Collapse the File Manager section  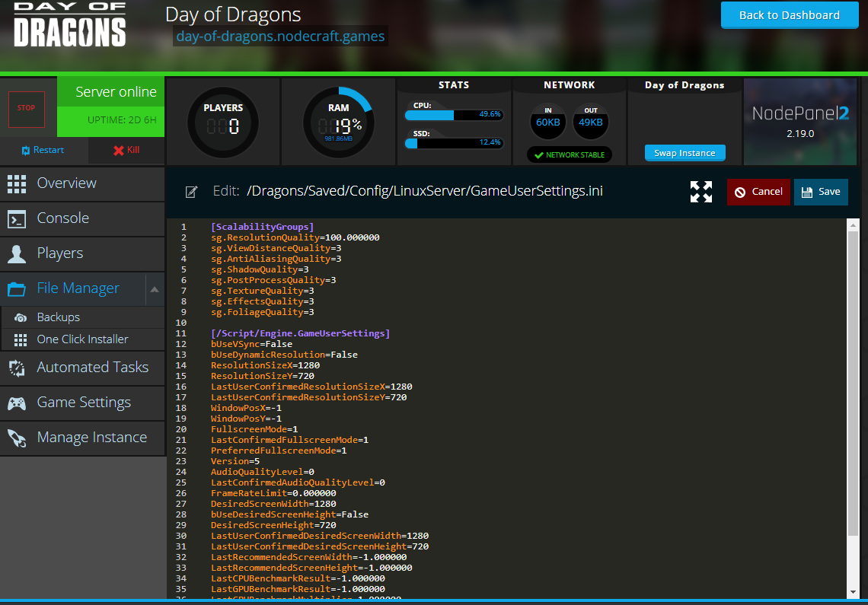pyautogui.click(x=155, y=288)
